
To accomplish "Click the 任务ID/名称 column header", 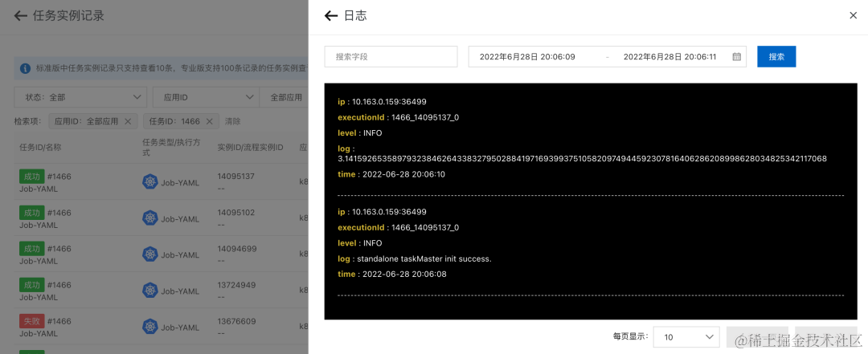I will pyautogui.click(x=40, y=147).
